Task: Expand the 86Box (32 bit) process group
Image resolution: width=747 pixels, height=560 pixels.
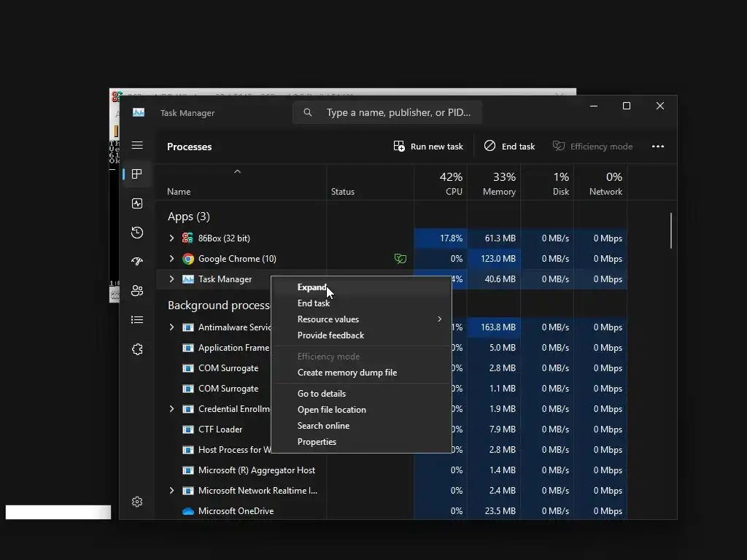Action: pyautogui.click(x=172, y=238)
